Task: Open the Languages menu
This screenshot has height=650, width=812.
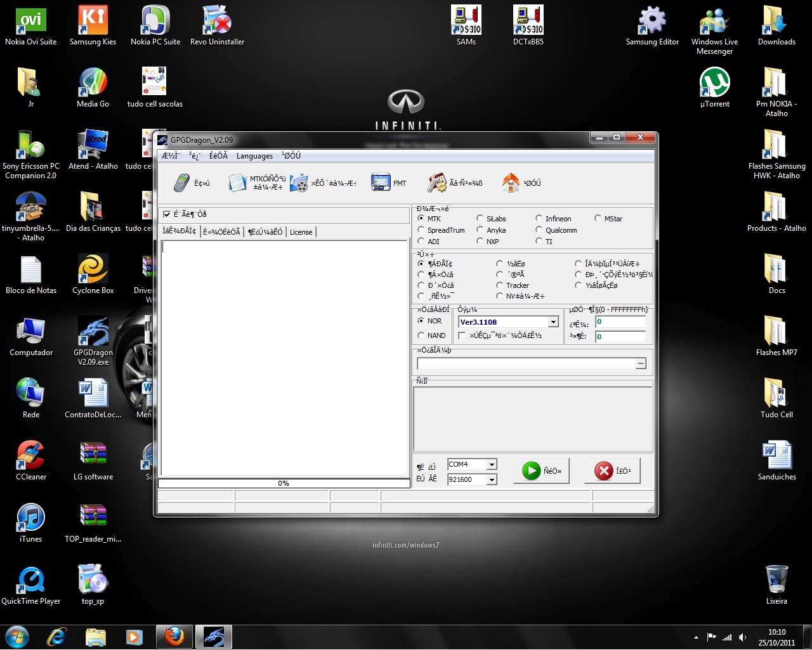Action: point(254,156)
